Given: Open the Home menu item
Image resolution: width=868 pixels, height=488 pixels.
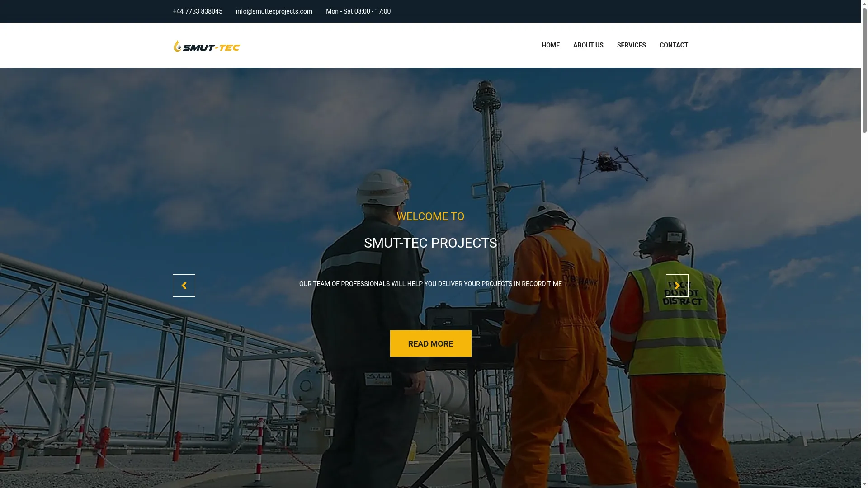Looking at the screenshot, I should (x=551, y=45).
